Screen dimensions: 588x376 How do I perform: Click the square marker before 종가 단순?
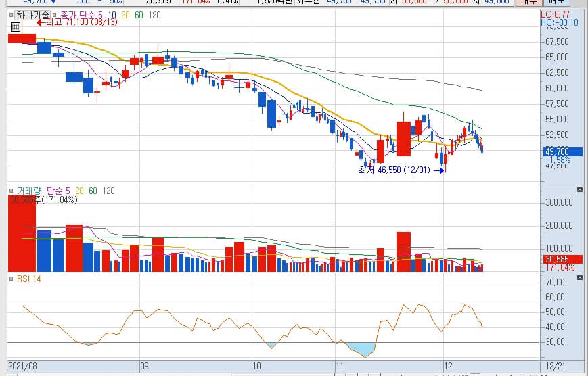tap(55, 16)
